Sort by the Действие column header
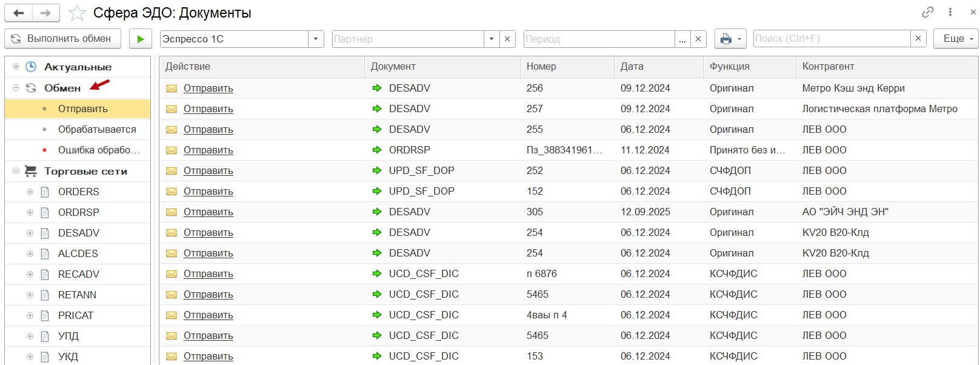Screen dimensions: 980x365 pyautogui.click(x=262, y=67)
